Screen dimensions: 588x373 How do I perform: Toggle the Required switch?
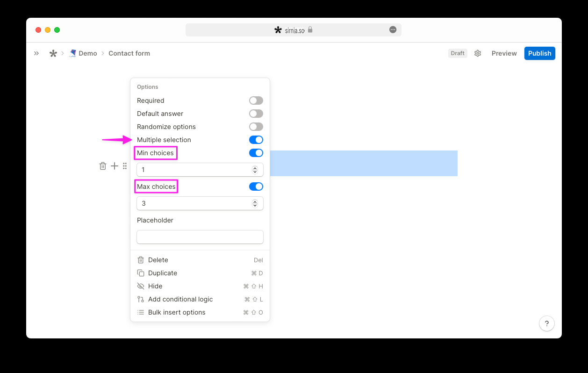pos(256,100)
